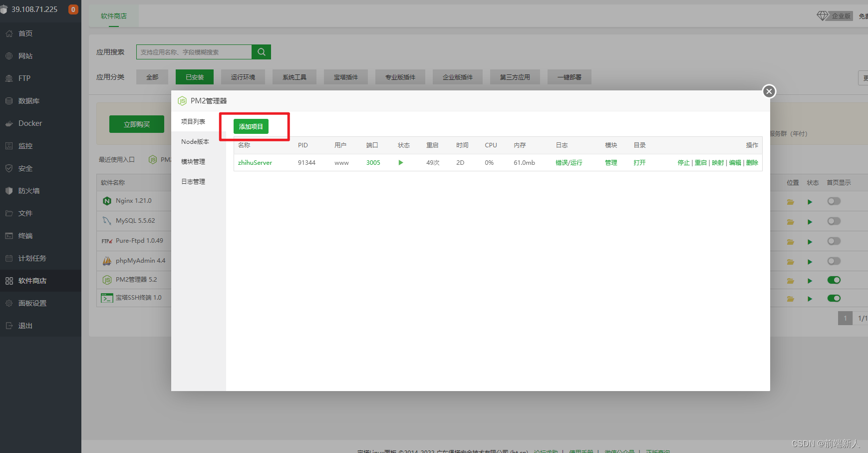This screenshot has height=453, width=868.
Task: Click the search magnifier icon
Action: 261,51
